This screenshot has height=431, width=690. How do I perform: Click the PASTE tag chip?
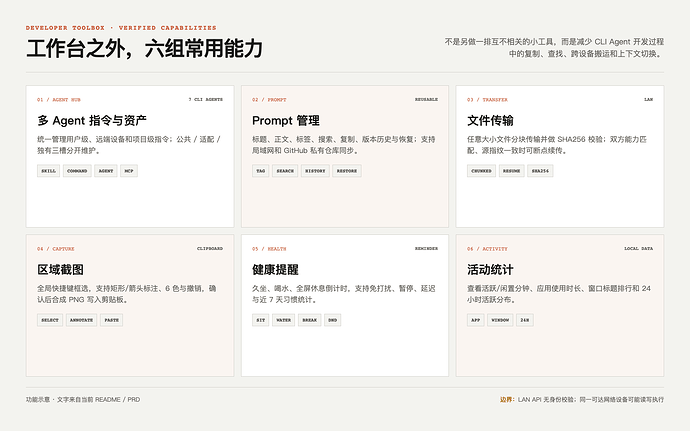coord(111,320)
